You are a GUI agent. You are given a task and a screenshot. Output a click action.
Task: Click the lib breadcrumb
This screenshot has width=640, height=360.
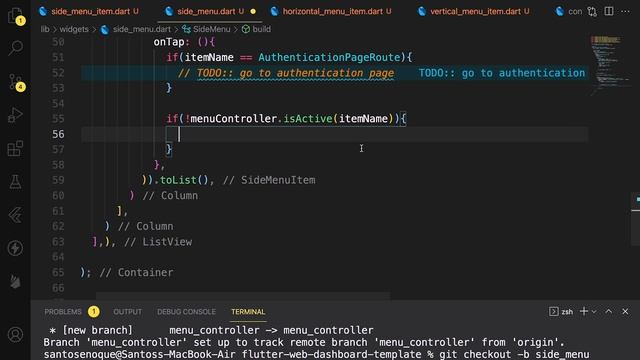(x=45, y=29)
